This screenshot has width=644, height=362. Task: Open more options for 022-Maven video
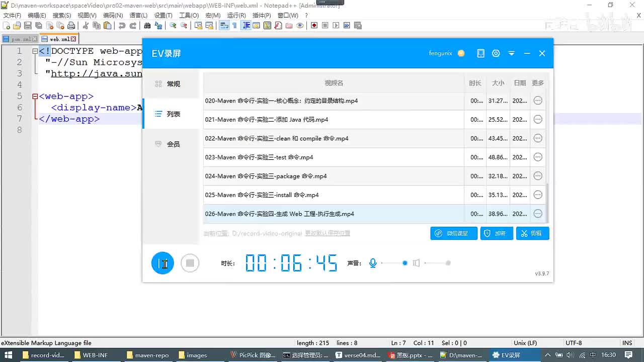(538, 138)
